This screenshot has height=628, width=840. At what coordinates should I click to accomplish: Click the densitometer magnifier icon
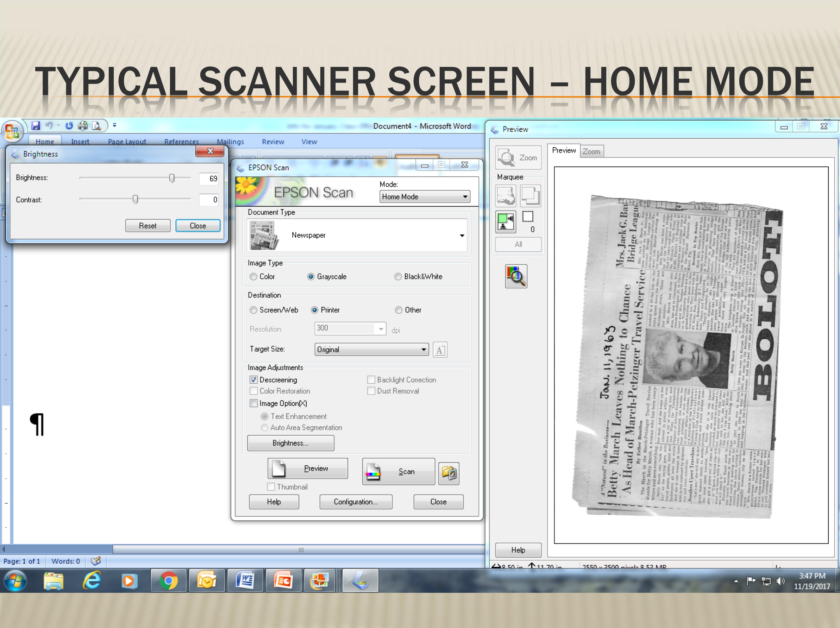pyautogui.click(x=516, y=276)
